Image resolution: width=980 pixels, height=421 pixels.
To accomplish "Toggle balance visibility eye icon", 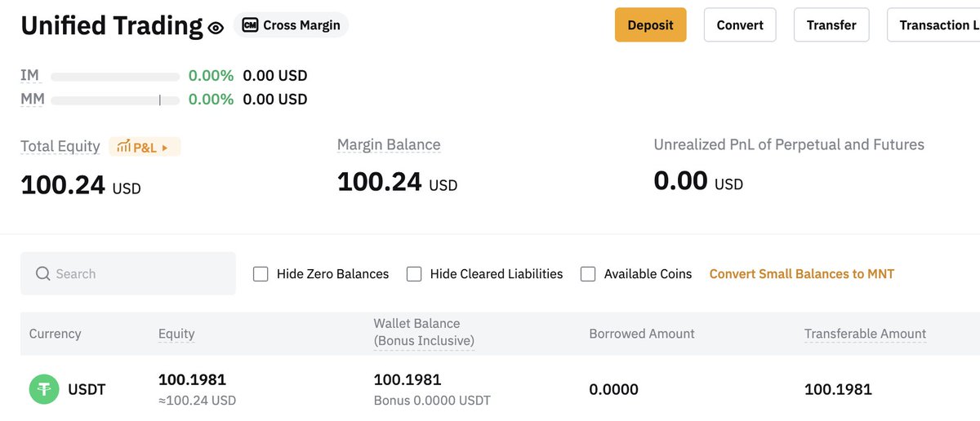I will pos(216,28).
